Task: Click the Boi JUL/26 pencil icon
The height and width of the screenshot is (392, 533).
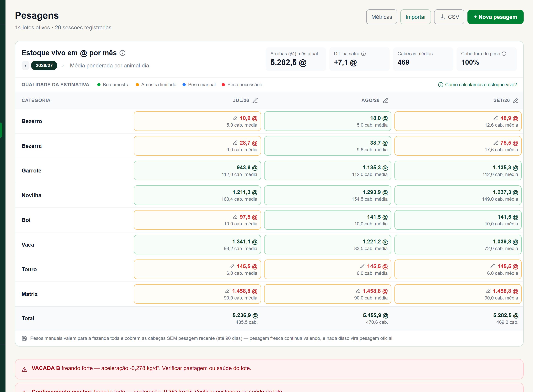Action: click(235, 217)
